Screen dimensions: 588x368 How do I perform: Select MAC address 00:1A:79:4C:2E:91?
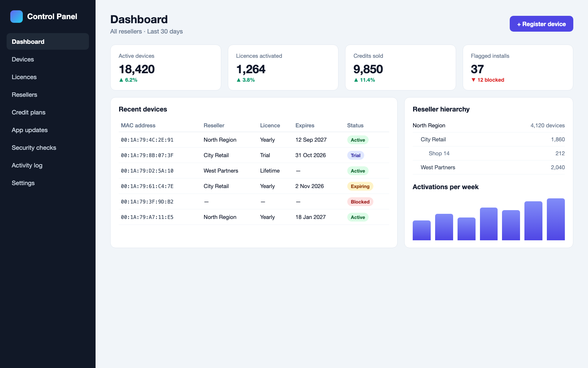147,140
